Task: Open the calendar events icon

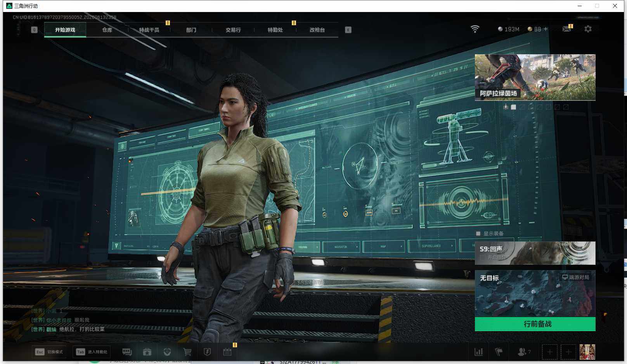Action: [227, 352]
